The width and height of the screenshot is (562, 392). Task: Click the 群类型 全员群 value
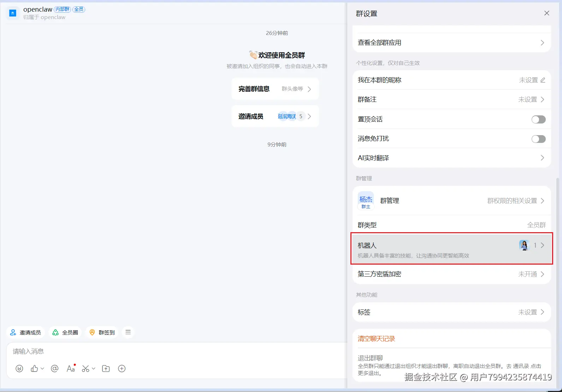click(537, 225)
